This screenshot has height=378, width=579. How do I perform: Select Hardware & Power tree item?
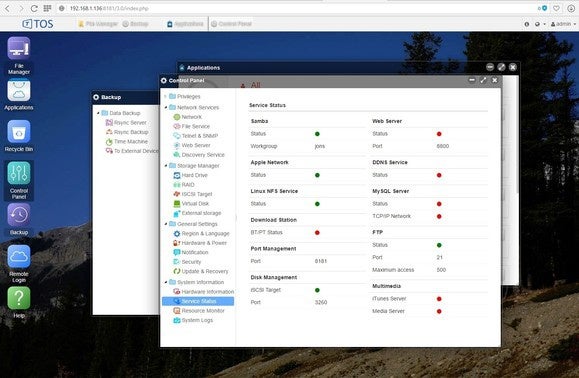[x=200, y=243]
